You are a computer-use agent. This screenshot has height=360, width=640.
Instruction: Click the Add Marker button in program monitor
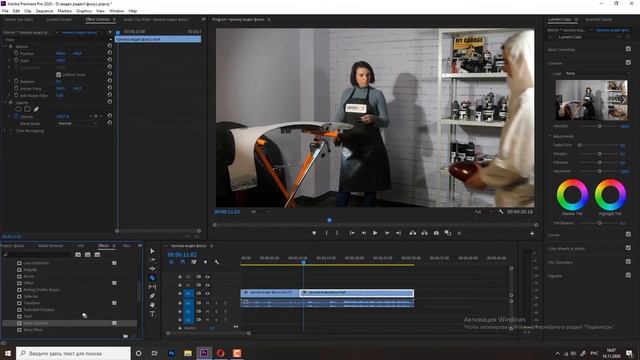[x=314, y=233]
